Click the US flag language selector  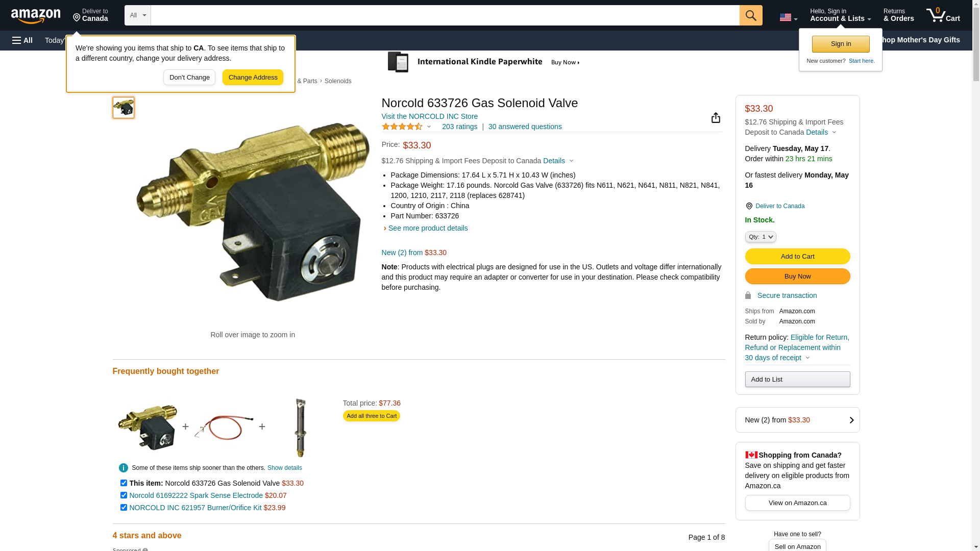click(x=788, y=17)
